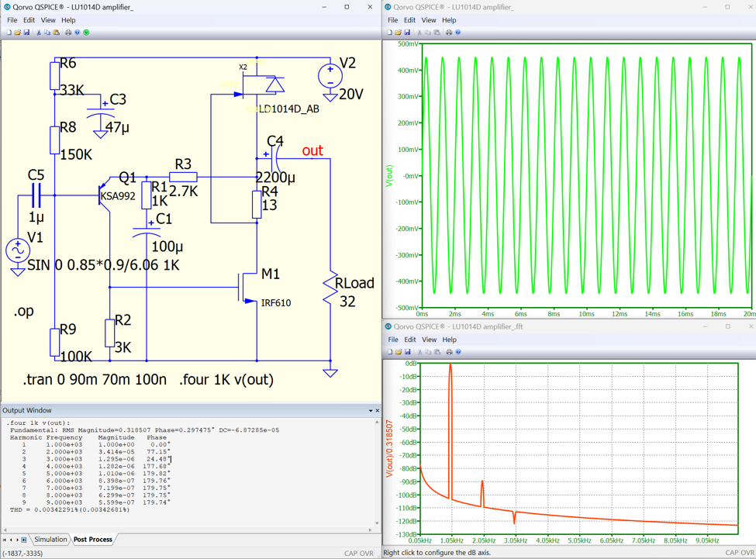Select transistor Q1 KSA992 symbol
The image size is (756, 559).
[x=103, y=195]
